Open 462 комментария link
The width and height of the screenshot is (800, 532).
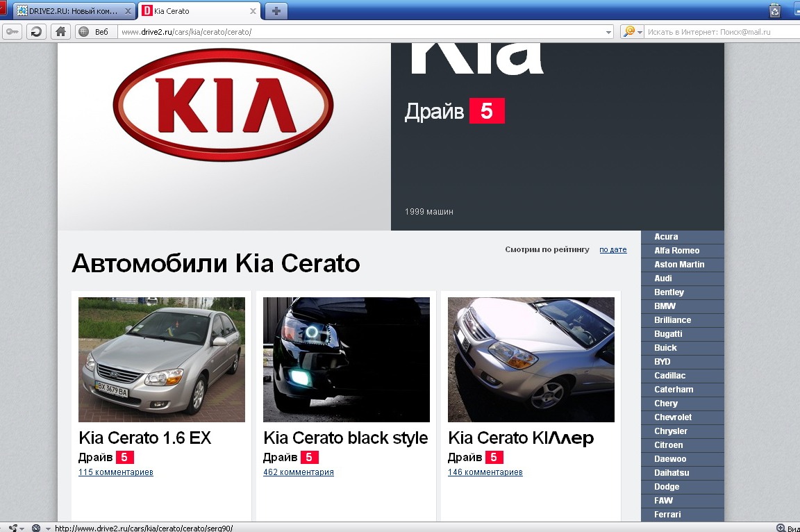(299, 472)
